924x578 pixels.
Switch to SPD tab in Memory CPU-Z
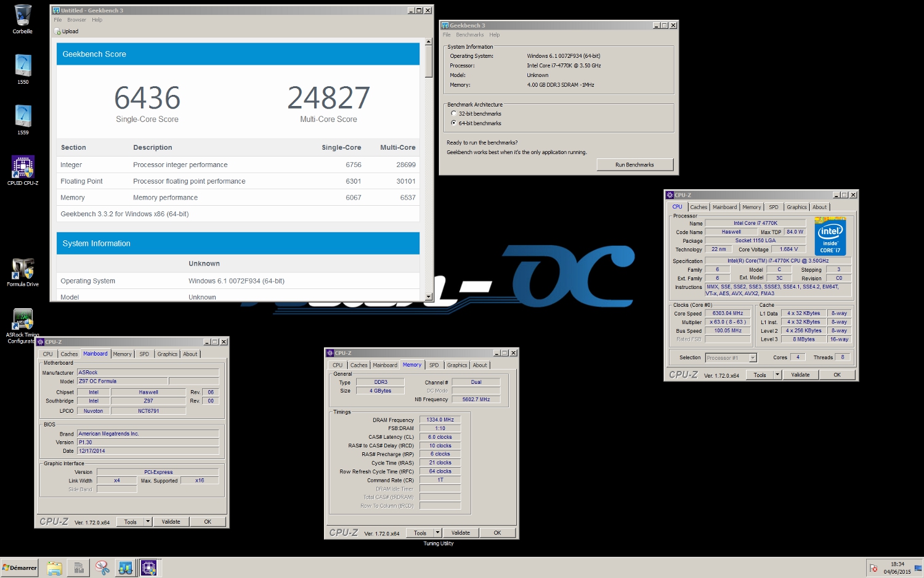434,365
